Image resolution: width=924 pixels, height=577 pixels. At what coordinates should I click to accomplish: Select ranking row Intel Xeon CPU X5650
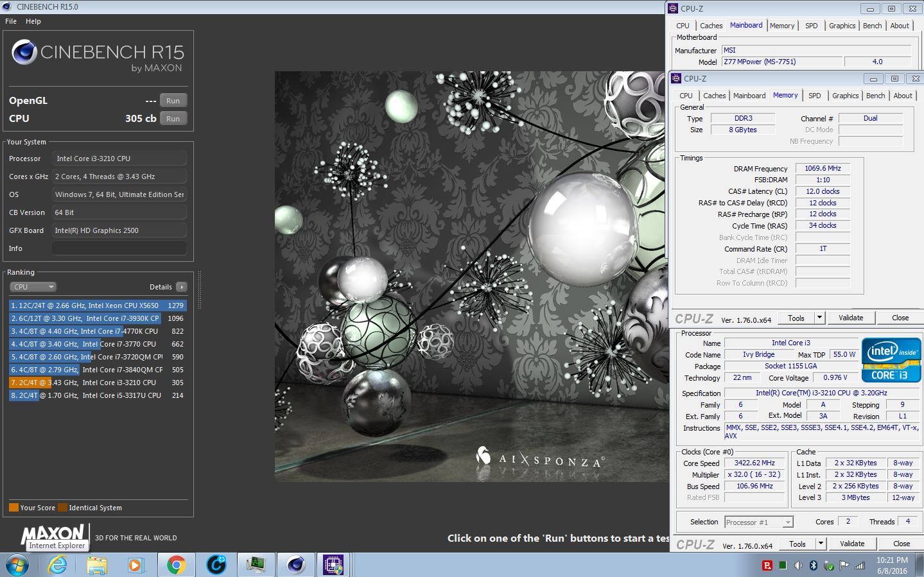[98, 306]
